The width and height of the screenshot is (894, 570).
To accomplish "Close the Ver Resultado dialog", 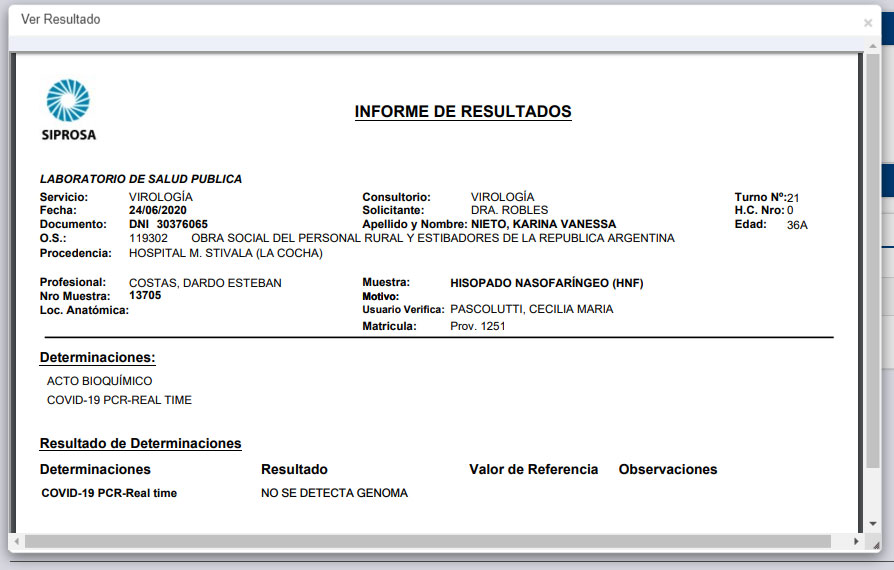I will (868, 23).
